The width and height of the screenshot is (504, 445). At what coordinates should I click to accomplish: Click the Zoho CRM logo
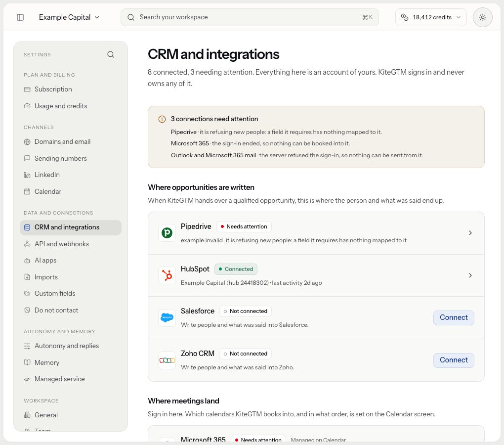(167, 360)
